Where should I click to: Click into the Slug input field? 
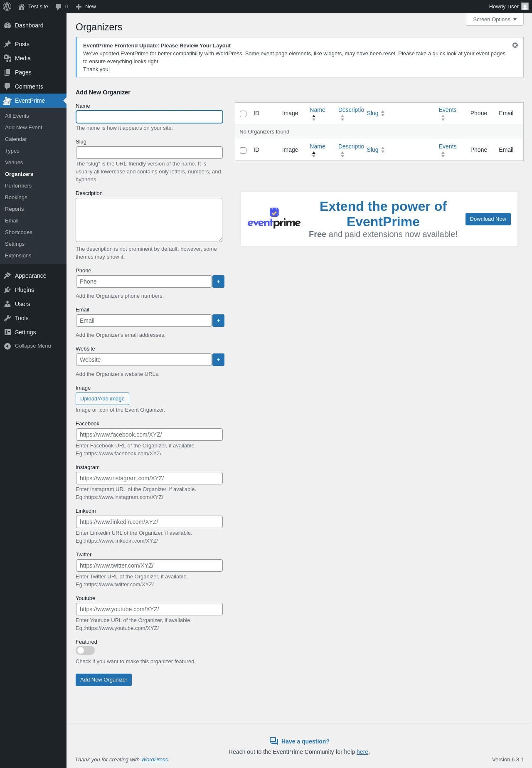(149, 153)
